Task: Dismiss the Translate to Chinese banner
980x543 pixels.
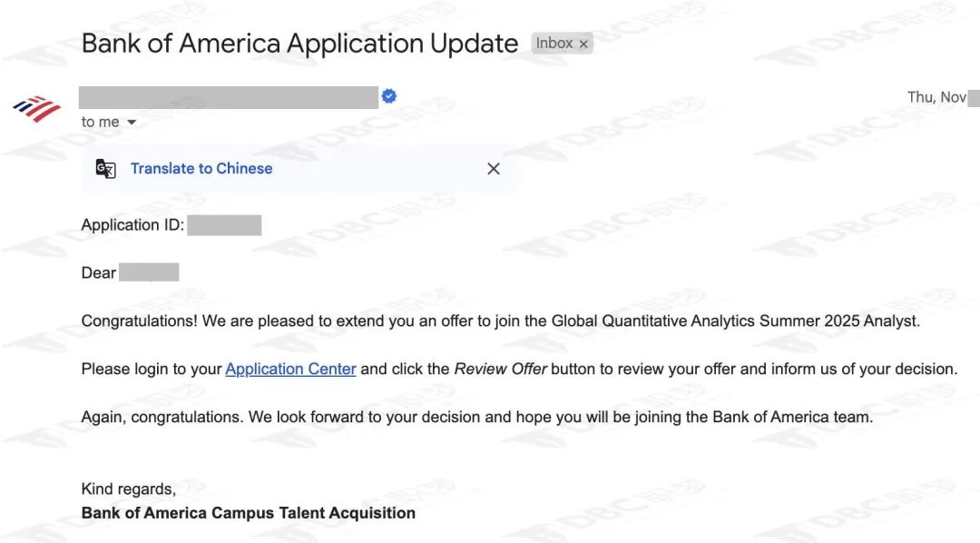Action: point(493,169)
